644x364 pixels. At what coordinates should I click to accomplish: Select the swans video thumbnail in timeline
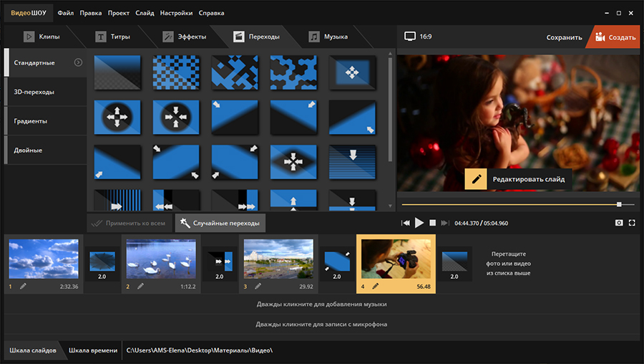(x=161, y=259)
